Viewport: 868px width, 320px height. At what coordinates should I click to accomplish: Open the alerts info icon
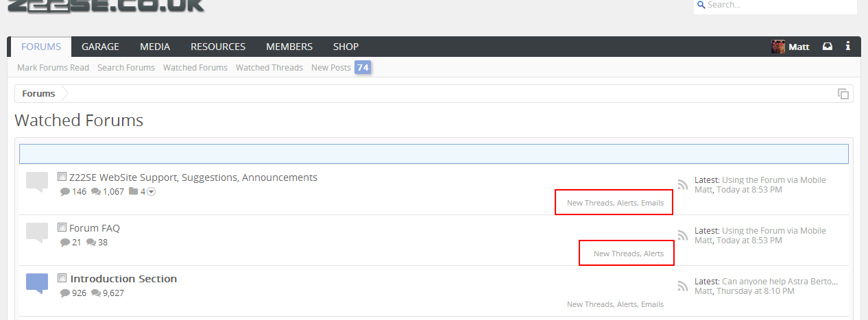pyautogui.click(x=848, y=47)
